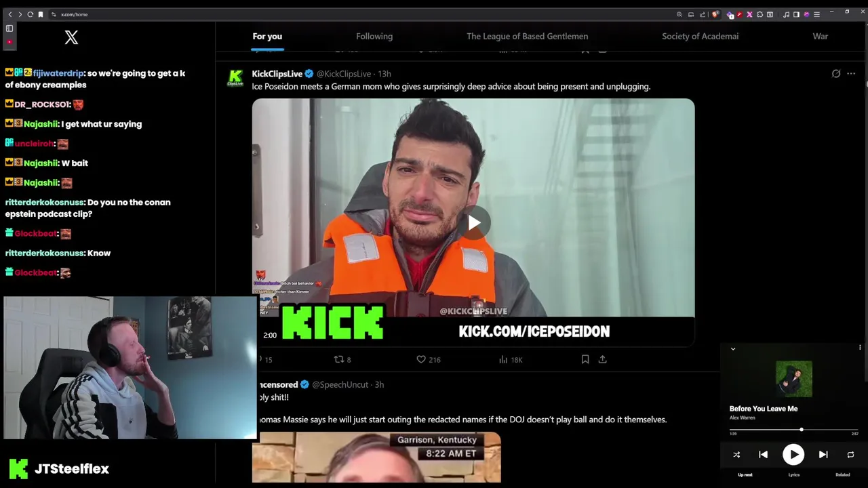Toggle the browser sidebar panel icon
The image size is (868, 488).
coord(9,28)
